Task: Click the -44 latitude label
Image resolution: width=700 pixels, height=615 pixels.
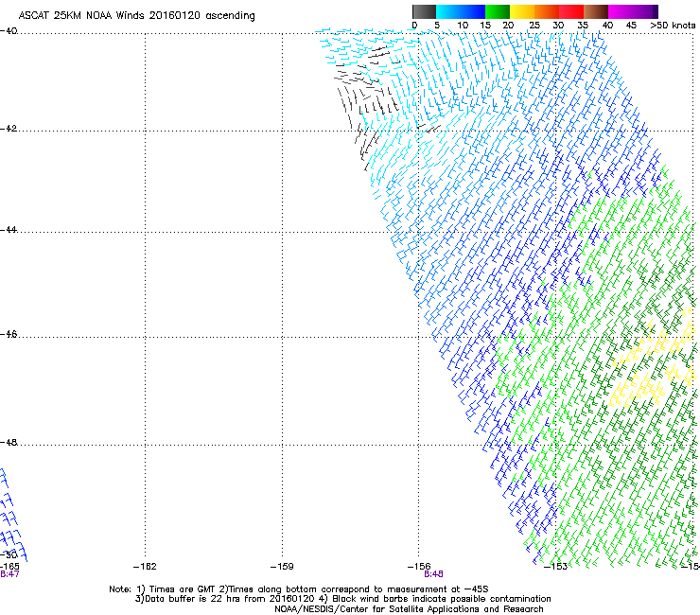Action: click(x=9, y=230)
